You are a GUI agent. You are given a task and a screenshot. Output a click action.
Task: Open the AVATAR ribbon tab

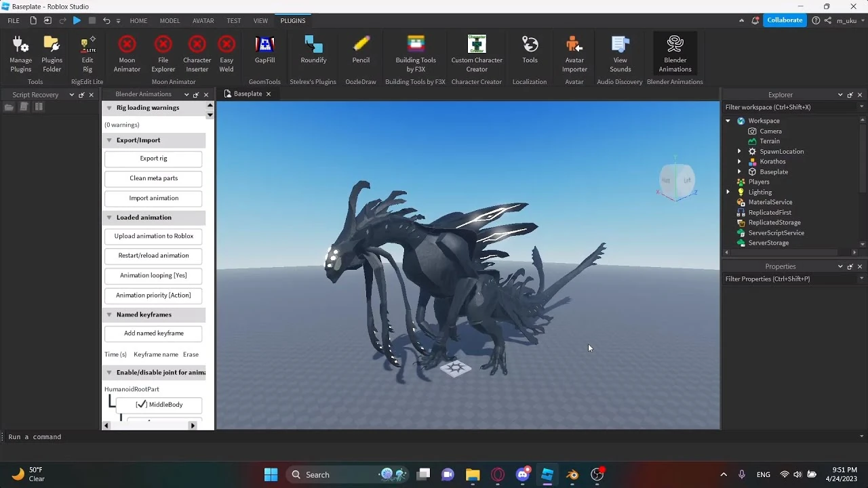point(203,21)
